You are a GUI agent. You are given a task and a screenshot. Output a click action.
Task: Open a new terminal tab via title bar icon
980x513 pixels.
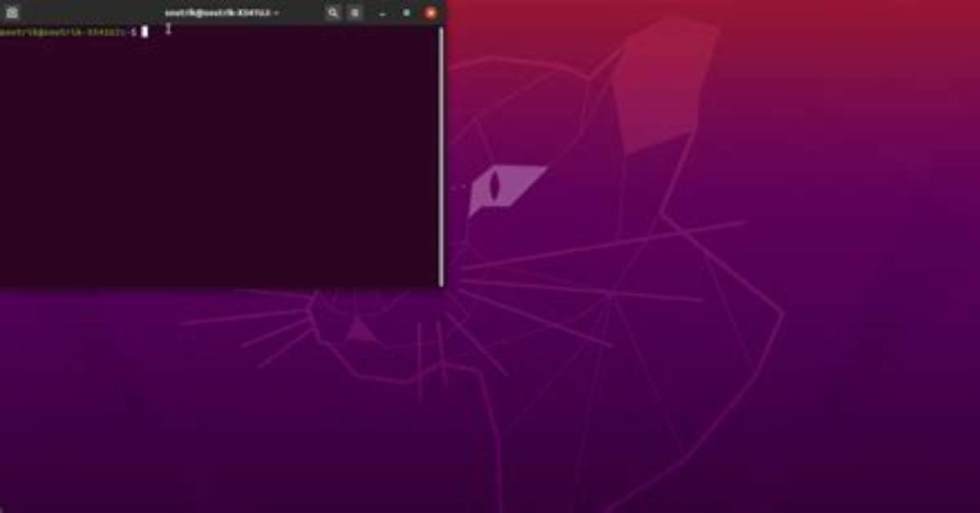click(11, 12)
